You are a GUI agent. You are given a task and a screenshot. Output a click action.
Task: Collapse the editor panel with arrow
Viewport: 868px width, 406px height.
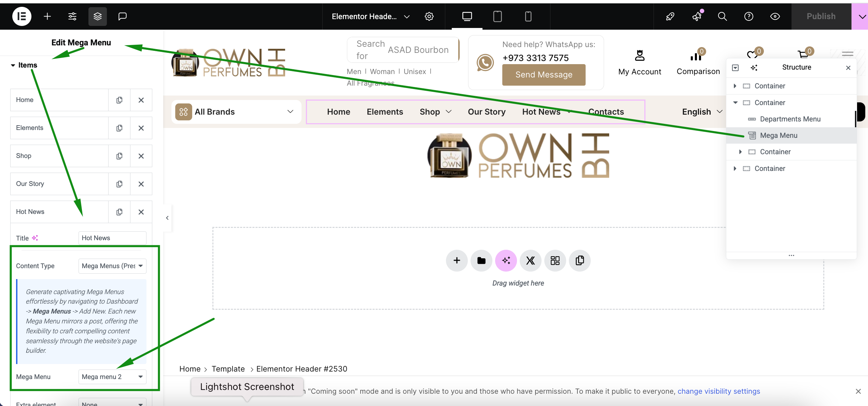point(167,218)
